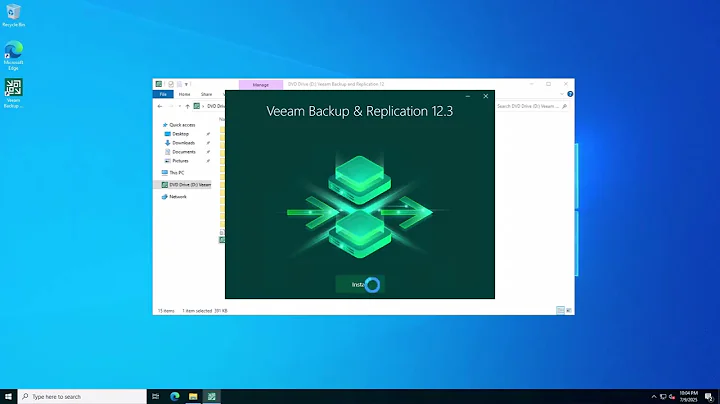The height and width of the screenshot is (404, 720).
Task: Select Desktop in Quick access
Action: (180, 134)
